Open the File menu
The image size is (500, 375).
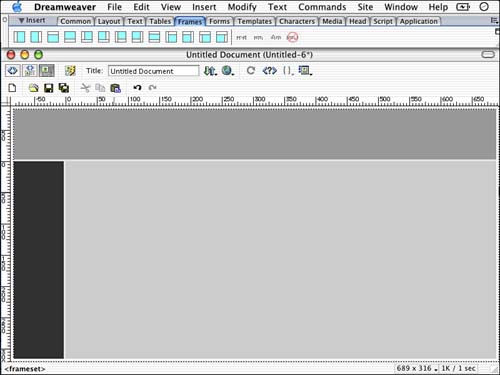tap(114, 7)
